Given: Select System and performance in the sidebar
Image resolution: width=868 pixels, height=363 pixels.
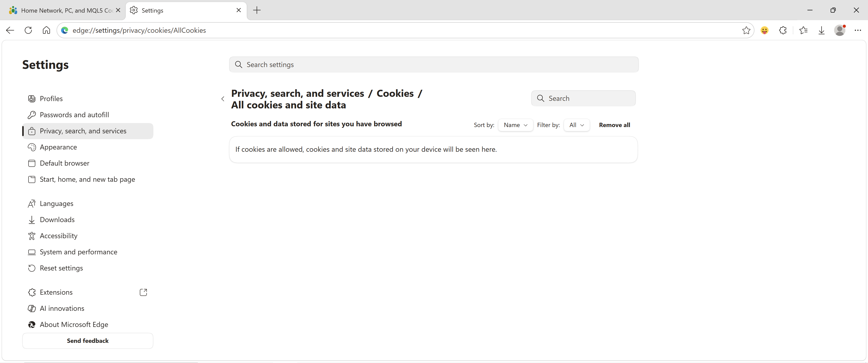Looking at the screenshot, I should pos(78,252).
